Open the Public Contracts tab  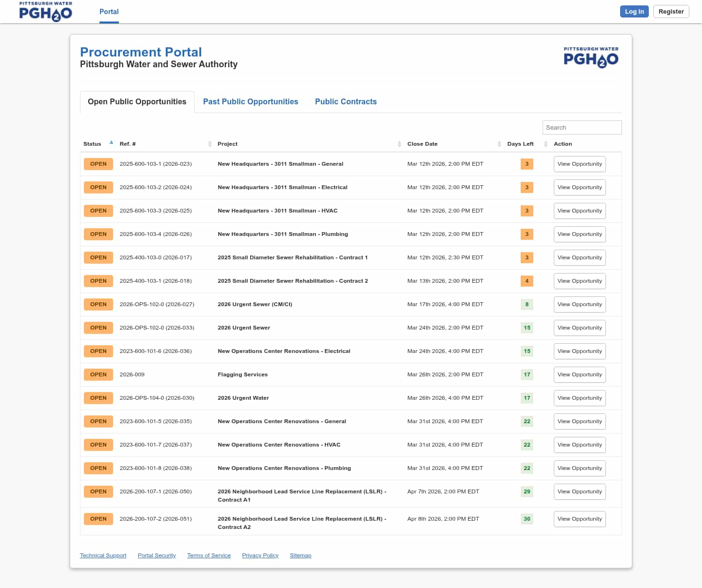[346, 101]
